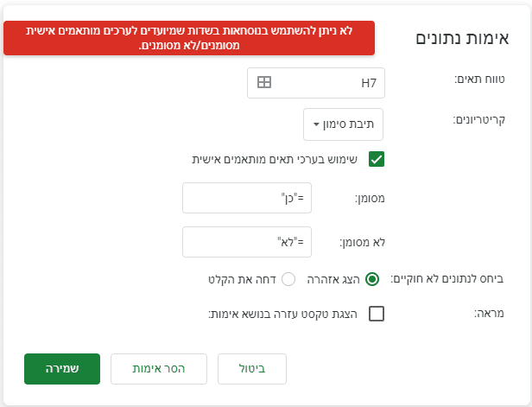Click the אימות נתונים dialog title
Screen dimensions: 532x407
click(462, 38)
